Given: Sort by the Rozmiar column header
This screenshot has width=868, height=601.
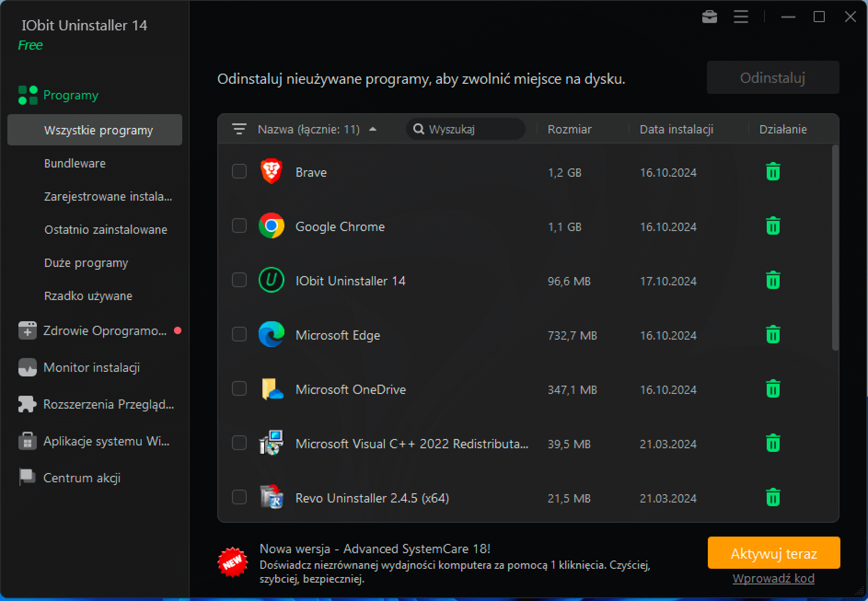Looking at the screenshot, I should pyautogui.click(x=569, y=129).
